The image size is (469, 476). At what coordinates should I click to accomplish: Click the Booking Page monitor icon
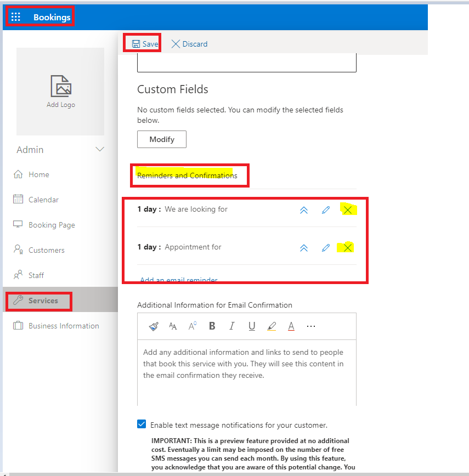click(18, 224)
